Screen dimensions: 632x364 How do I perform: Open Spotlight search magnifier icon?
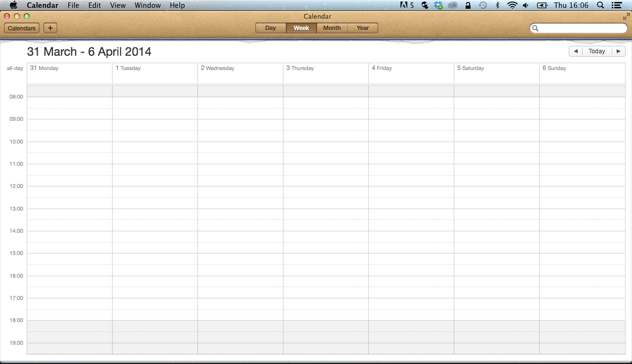[600, 5]
